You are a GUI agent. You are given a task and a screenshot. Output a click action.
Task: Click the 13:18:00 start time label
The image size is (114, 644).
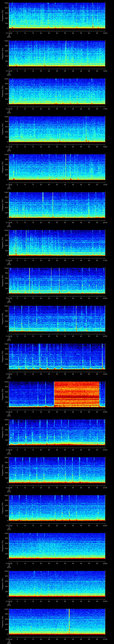[9, 184]
